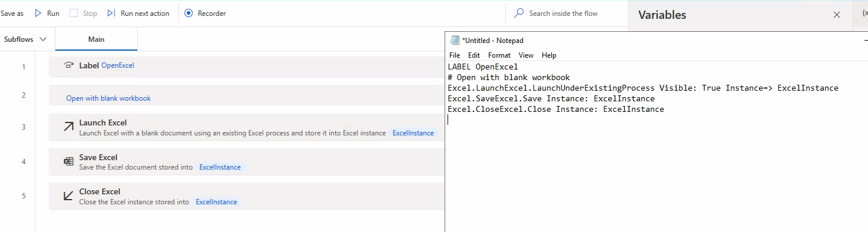The height and width of the screenshot is (232, 868).
Task: Click the Stop square icon
Action: pyautogui.click(x=74, y=13)
